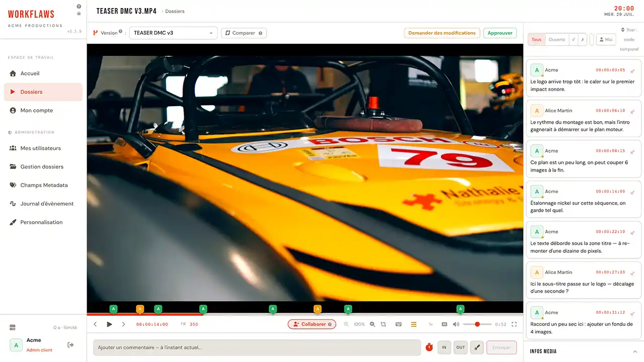Viewport: 644px width, 362px height.
Task: Click the rightmost green timeline marker
Action: [x=460, y=309]
